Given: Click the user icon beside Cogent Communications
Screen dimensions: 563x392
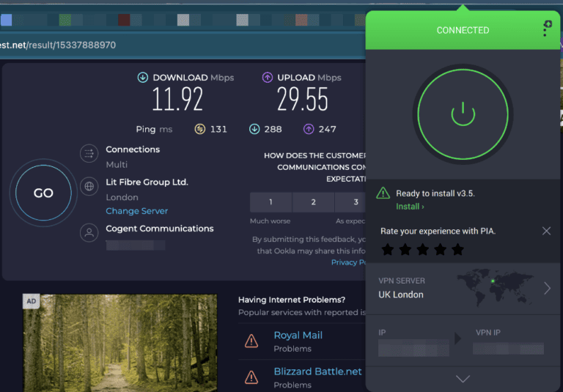Looking at the screenshot, I should pos(89,233).
